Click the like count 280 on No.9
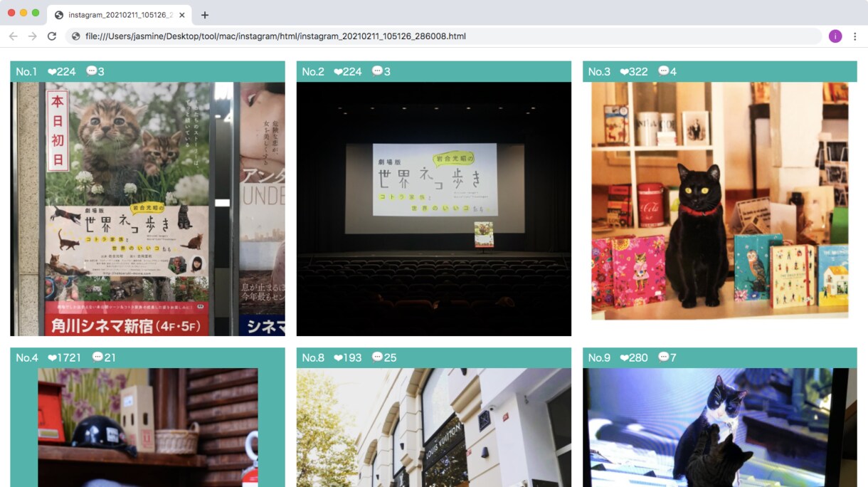Image resolution: width=868 pixels, height=487 pixels. click(x=638, y=358)
